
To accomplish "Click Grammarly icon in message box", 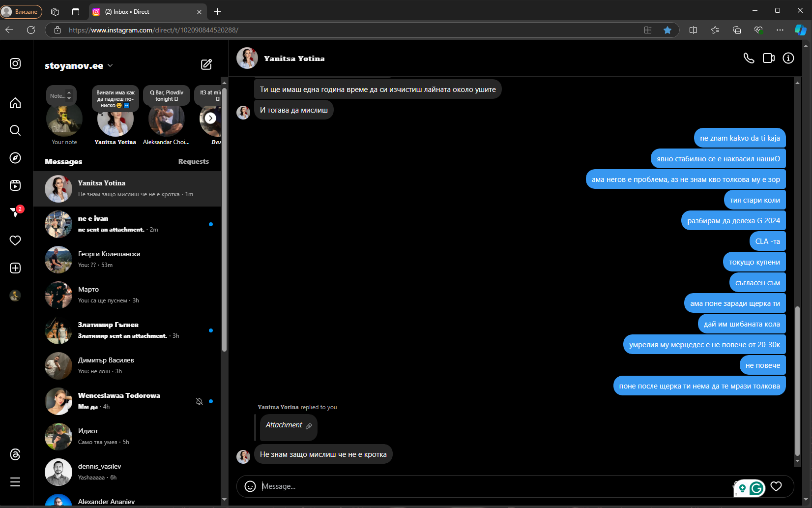I will coord(757,488).
